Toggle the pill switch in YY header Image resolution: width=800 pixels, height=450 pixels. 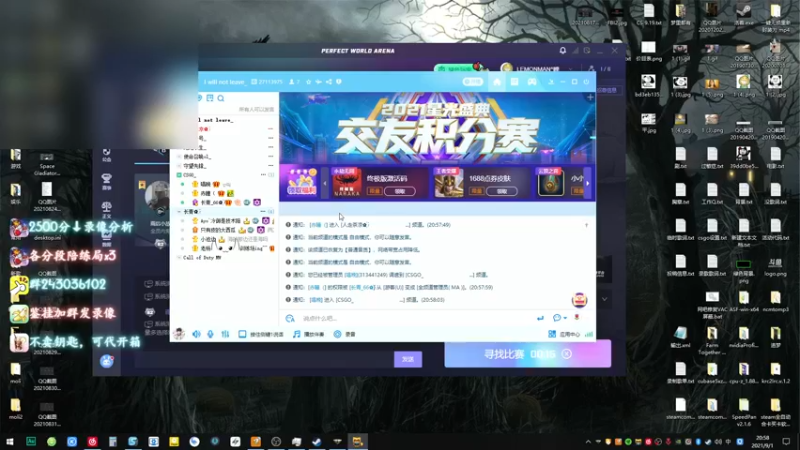tap(472, 82)
